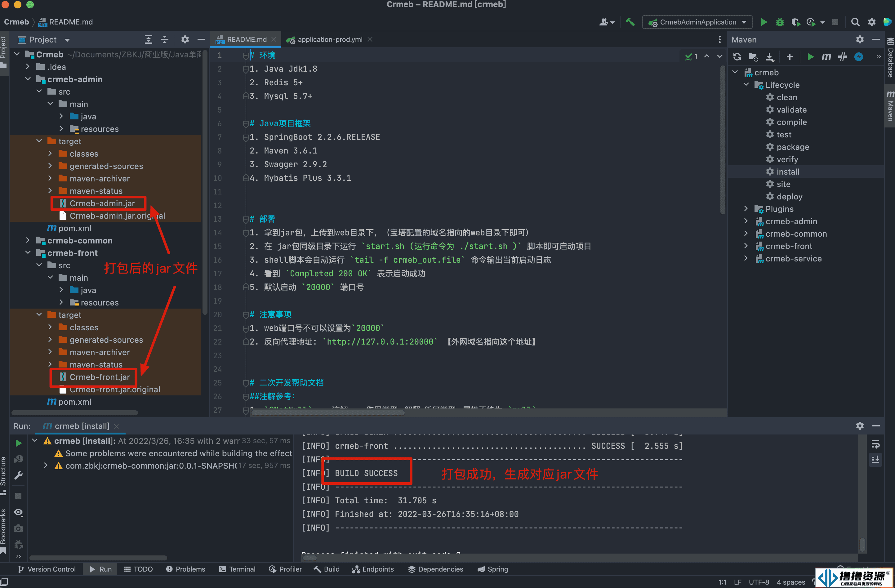Open Project panel options gear
895x588 pixels.
(185, 39)
